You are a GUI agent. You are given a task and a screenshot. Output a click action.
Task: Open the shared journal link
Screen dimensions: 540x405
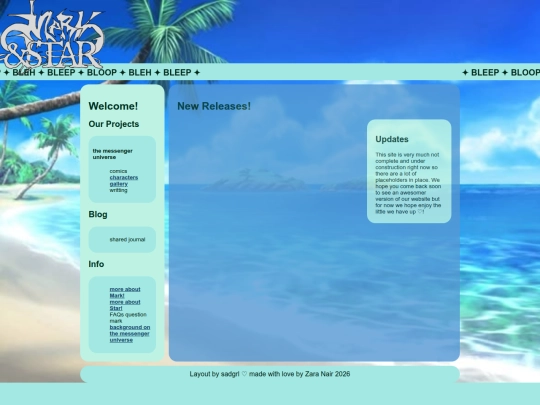[127, 240]
